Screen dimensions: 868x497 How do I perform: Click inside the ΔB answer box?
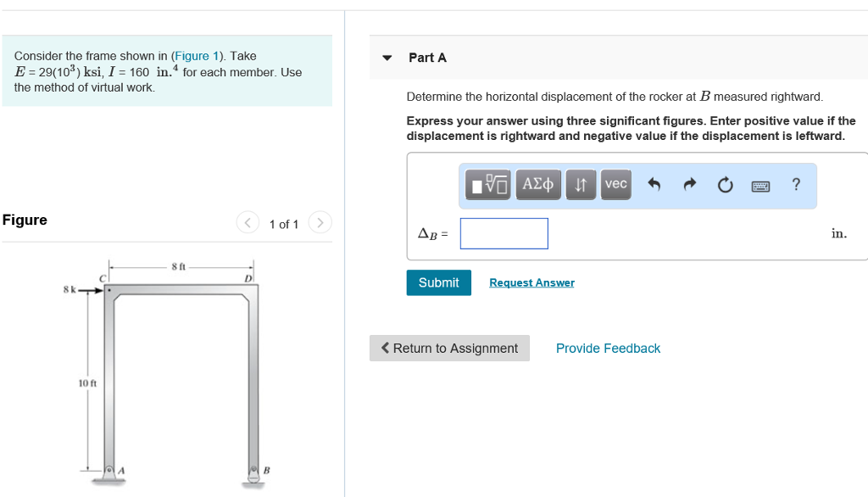click(x=504, y=233)
